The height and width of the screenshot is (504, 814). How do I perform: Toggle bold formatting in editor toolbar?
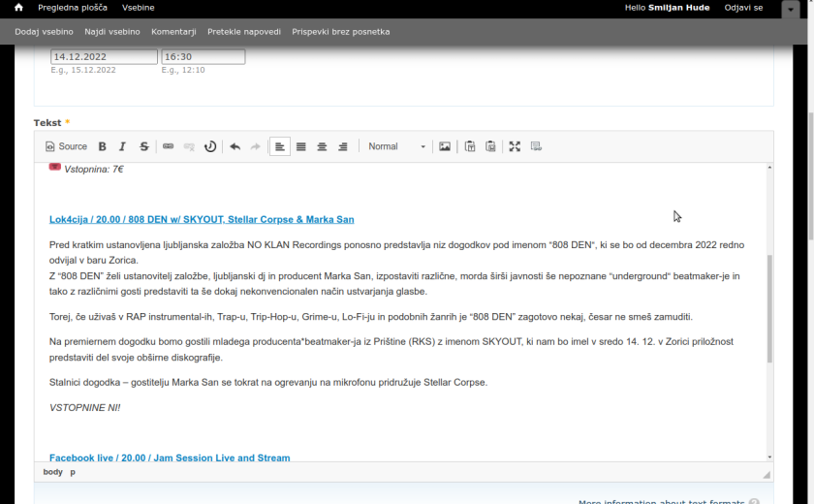(x=102, y=146)
